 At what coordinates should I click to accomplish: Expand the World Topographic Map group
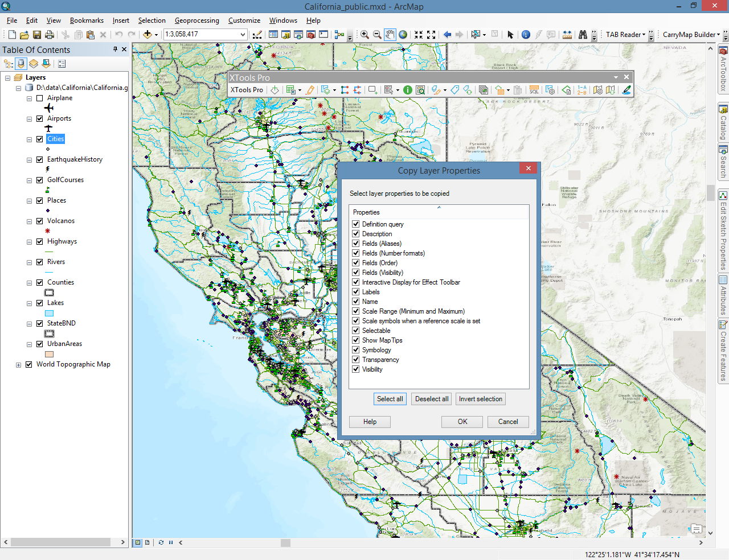click(18, 365)
